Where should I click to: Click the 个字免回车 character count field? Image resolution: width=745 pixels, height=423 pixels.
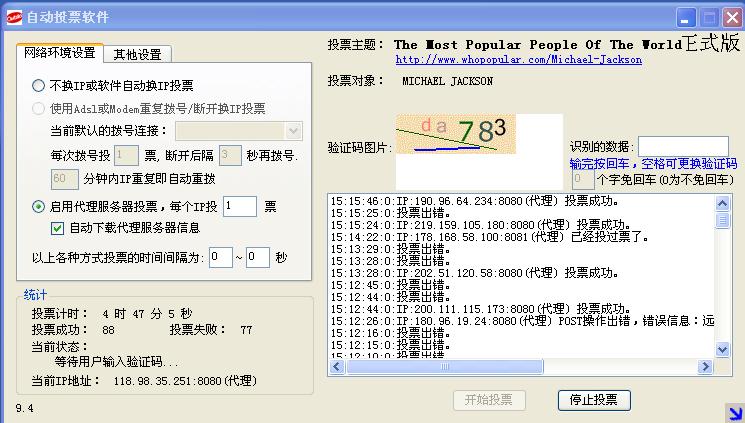pyautogui.click(x=583, y=180)
